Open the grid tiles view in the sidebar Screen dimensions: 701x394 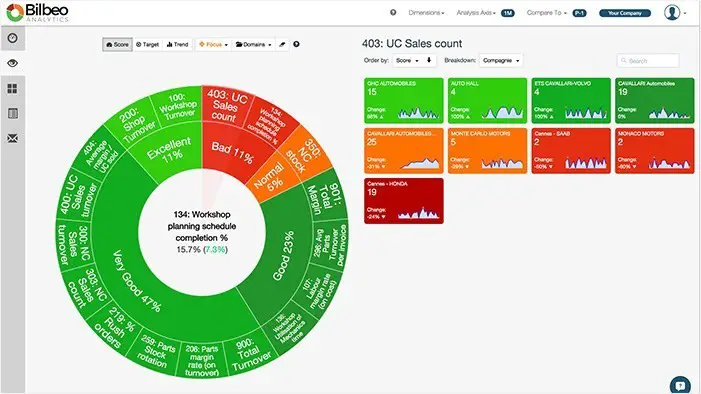tap(13, 89)
